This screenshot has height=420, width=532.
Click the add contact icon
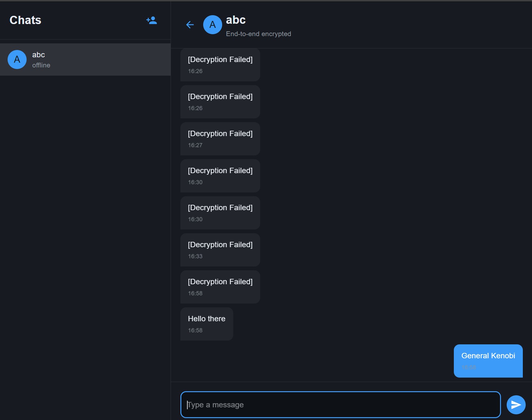click(152, 20)
